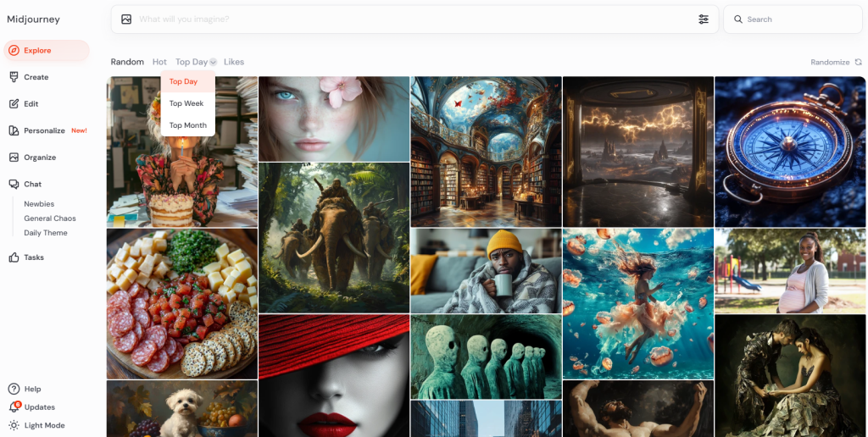Click the Chat bubbles icon
Image resolution: width=868 pixels, height=437 pixels.
14,184
